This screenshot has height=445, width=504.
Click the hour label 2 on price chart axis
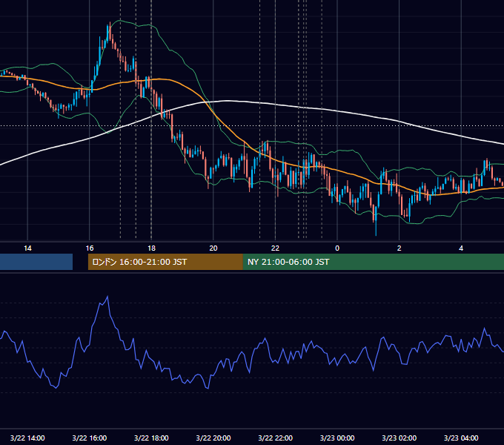pos(399,248)
